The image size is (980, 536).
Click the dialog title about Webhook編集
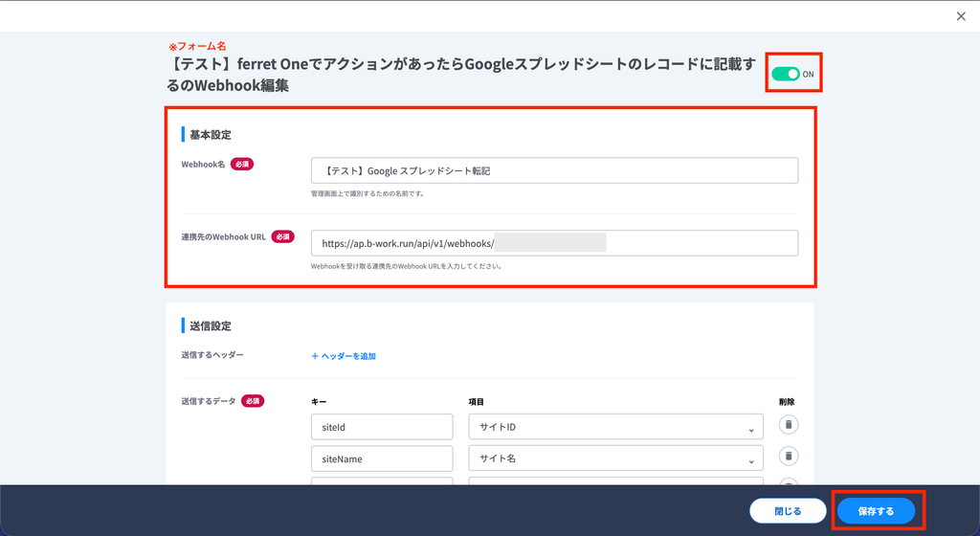(x=461, y=75)
